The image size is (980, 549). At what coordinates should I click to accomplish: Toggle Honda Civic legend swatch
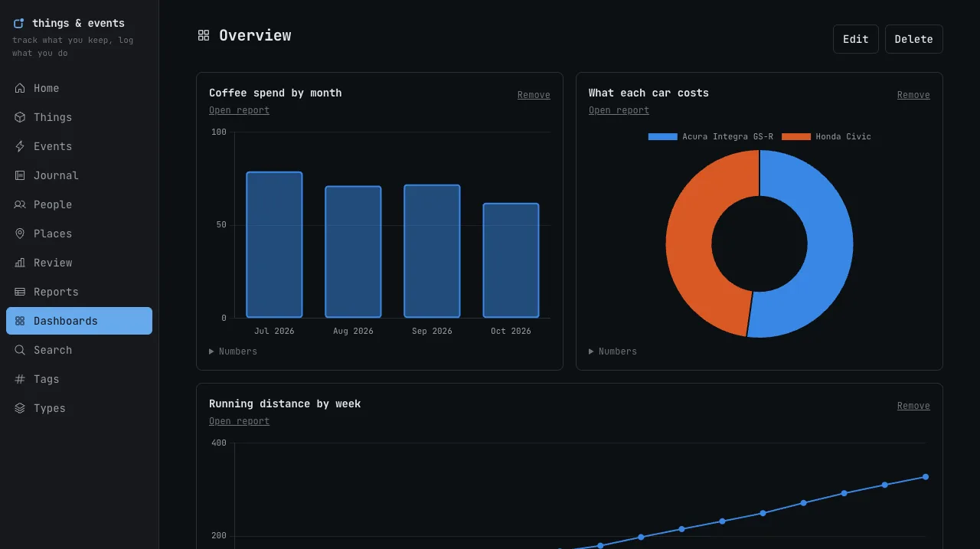click(796, 136)
